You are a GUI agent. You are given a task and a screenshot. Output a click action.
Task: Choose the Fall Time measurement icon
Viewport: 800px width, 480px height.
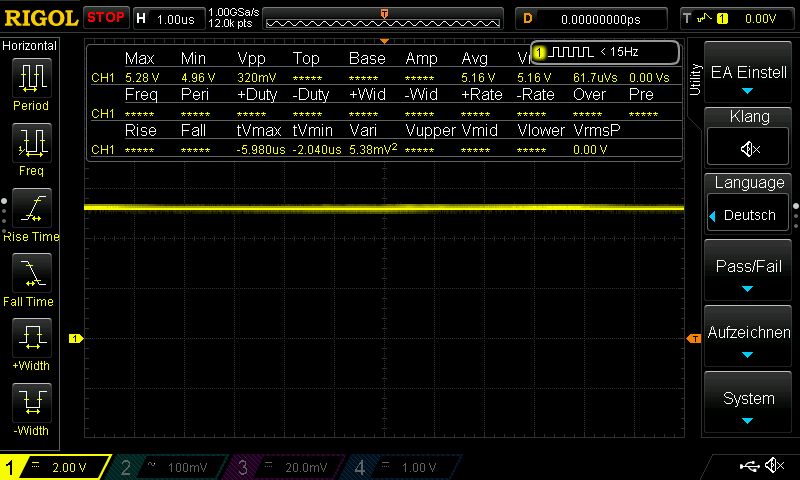pyautogui.click(x=31, y=274)
